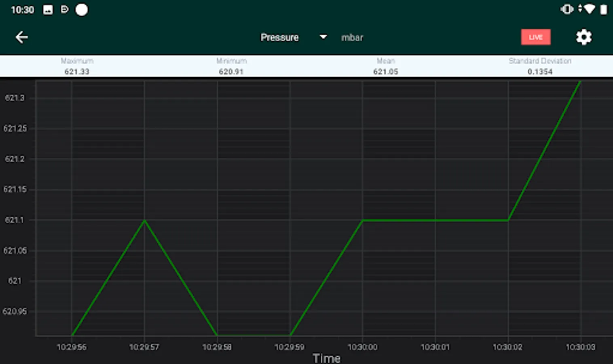Tap the image notification icon in status bar
This screenshot has height=364, width=613.
pos(48,10)
